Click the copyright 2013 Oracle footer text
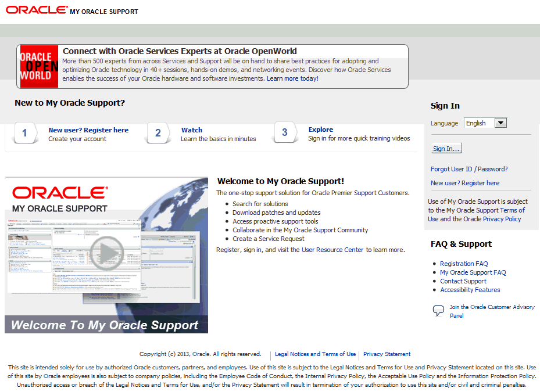 [201, 354]
